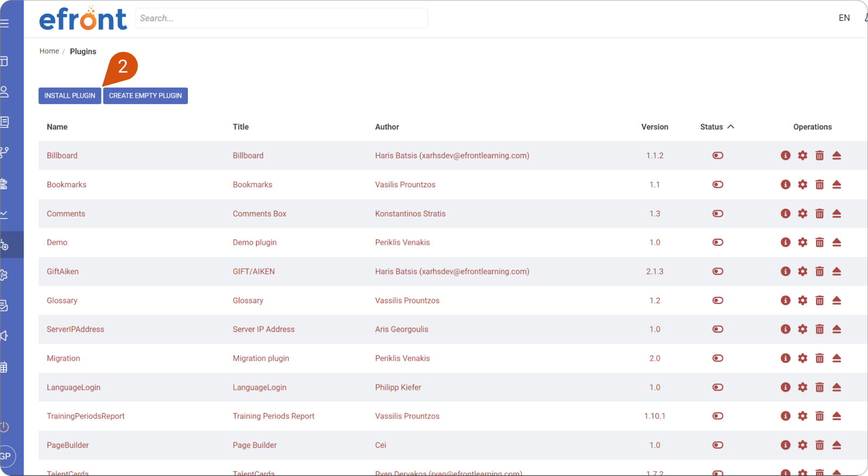Toggle status of Comments plugin
The image size is (868, 476).
[x=718, y=213]
